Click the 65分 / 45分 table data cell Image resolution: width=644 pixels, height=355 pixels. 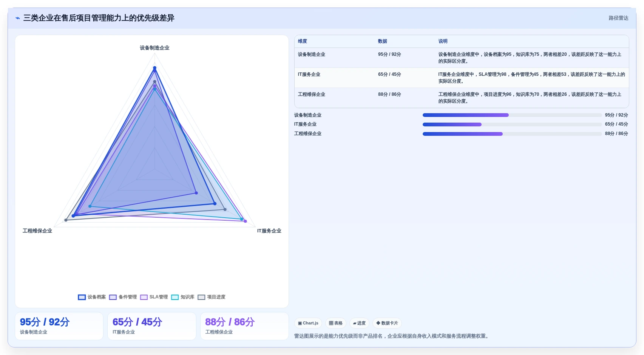pos(389,74)
